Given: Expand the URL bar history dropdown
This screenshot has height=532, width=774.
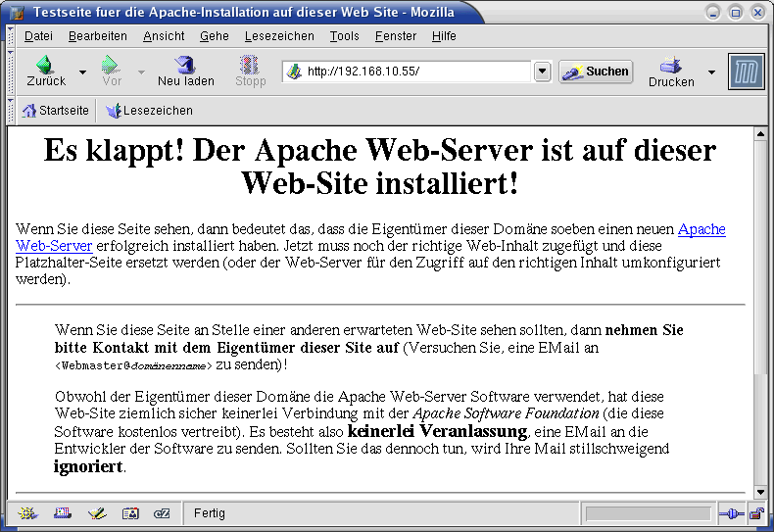Looking at the screenshot, I should tap(542, 72).
